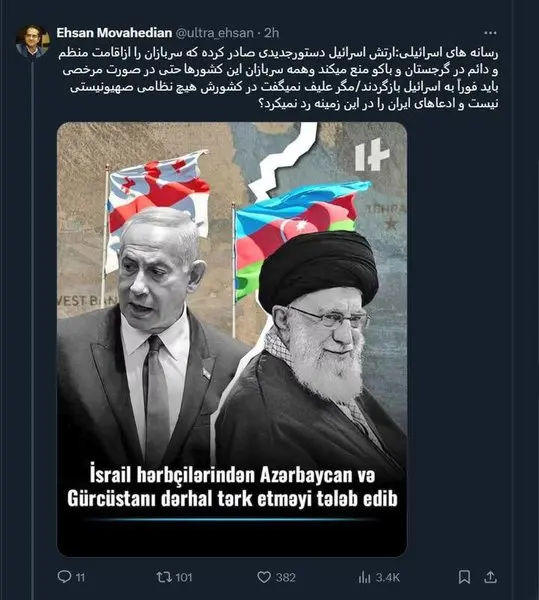This screenshot has height=600, width=539.
Task: Click the display name Ehsan Movahedian
Action: tap(114, 33)
